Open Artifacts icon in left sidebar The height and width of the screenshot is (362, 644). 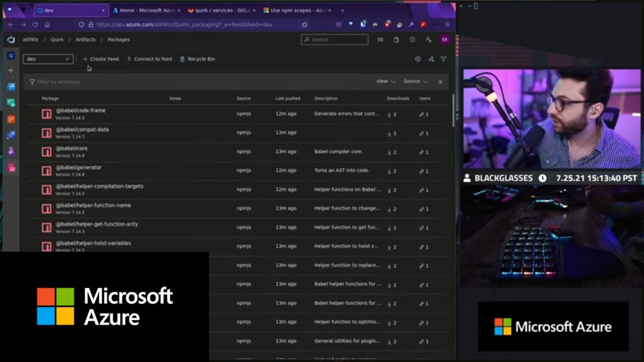coord(11,167)
